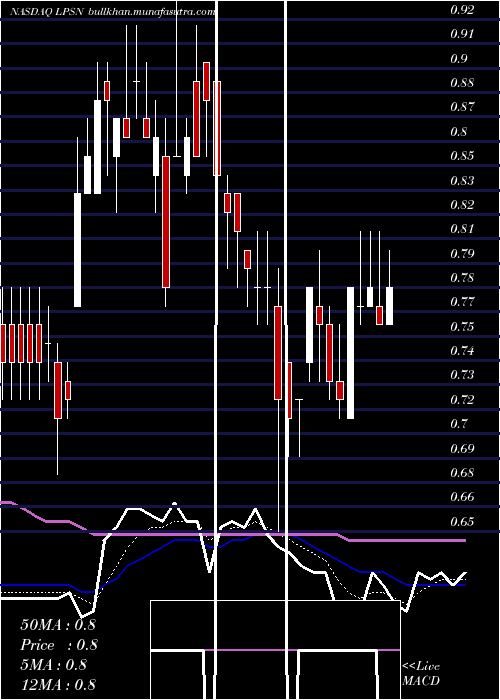Select the 0.75 price axis label

[x=462, y=326]
